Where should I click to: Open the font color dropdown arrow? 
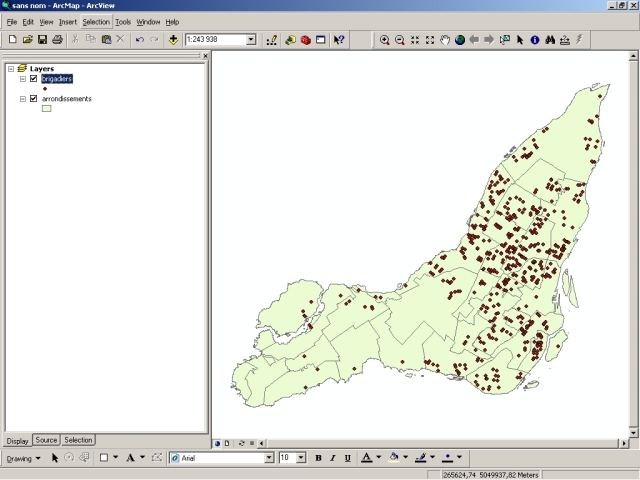point(379,458)
